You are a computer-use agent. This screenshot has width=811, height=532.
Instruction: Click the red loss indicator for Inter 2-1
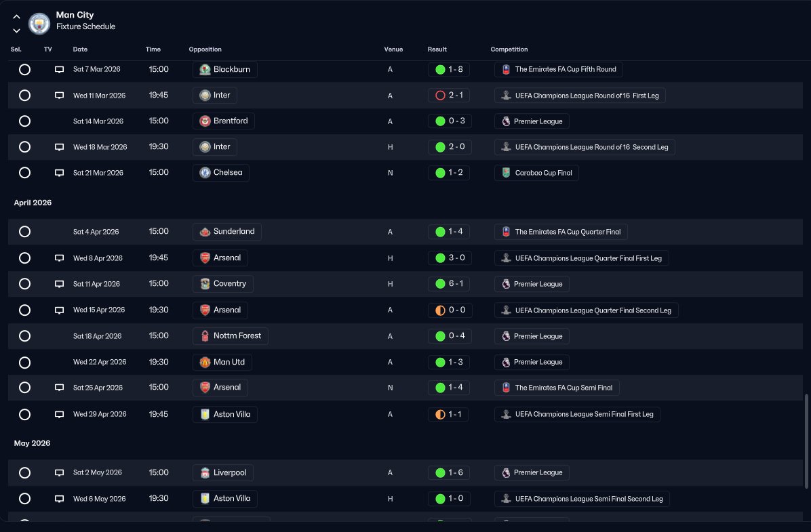440,95
